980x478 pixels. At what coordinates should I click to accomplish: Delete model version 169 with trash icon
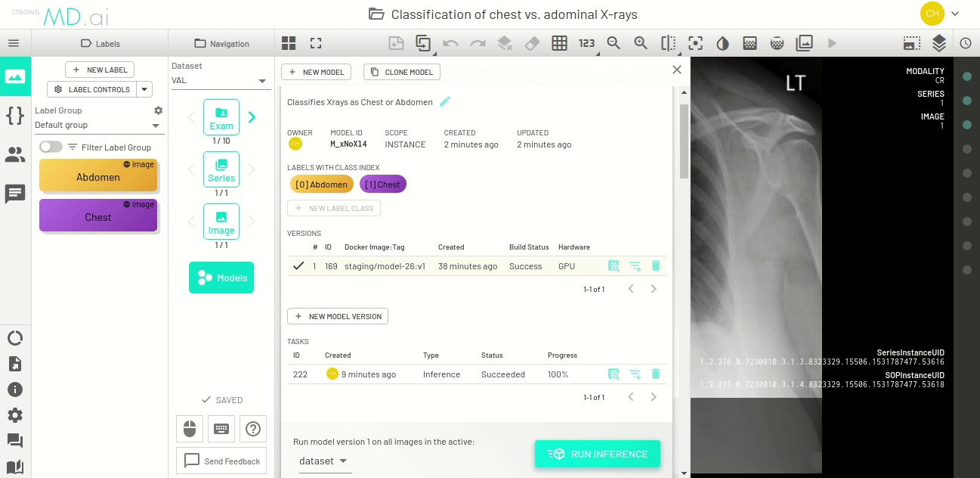click(x=655, y=266)
